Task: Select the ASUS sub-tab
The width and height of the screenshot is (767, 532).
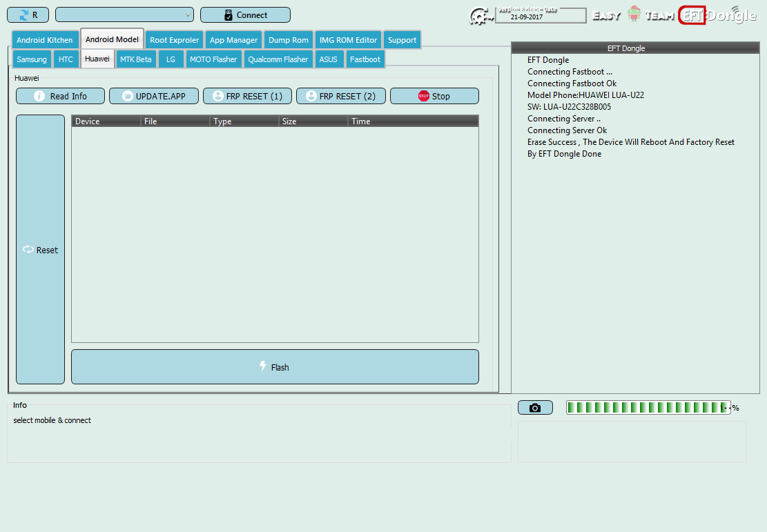Action: (328, 59)
